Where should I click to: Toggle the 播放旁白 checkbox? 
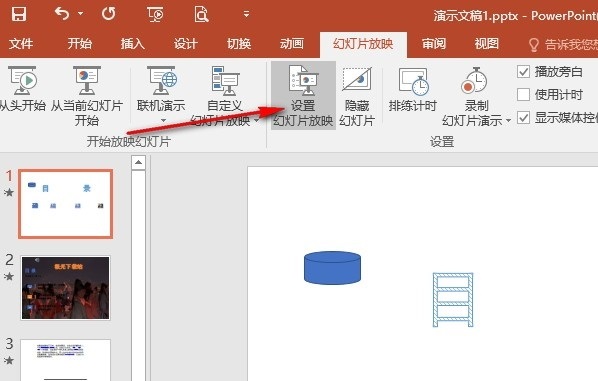click(523, 71)
